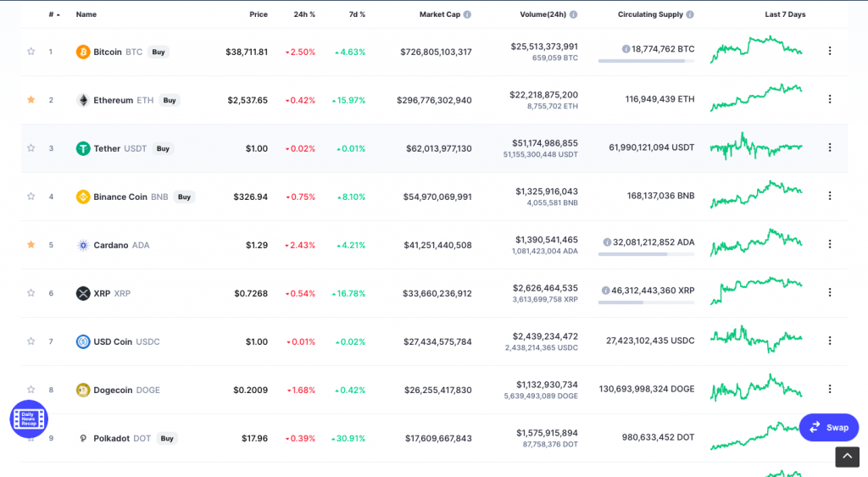Open Bitcoin 7-day sparkline chart
Screen dimensions: 868x477
(x=756, y=50)
